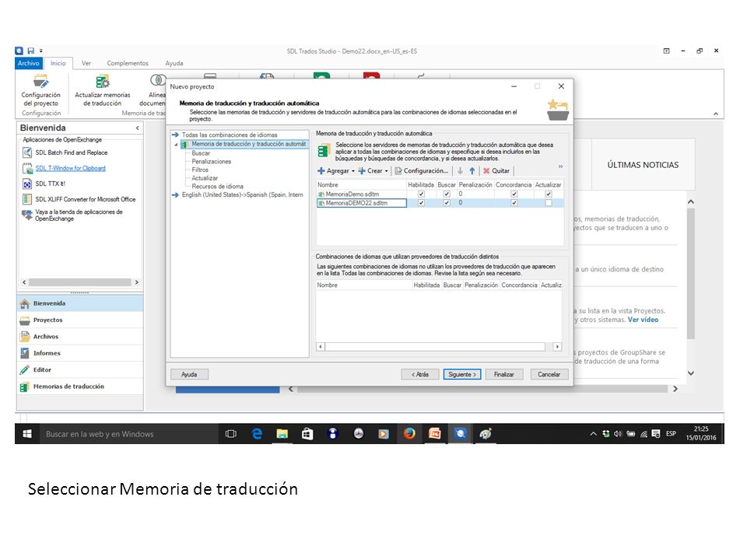Click the Ver vídeo link

[644, 320]
